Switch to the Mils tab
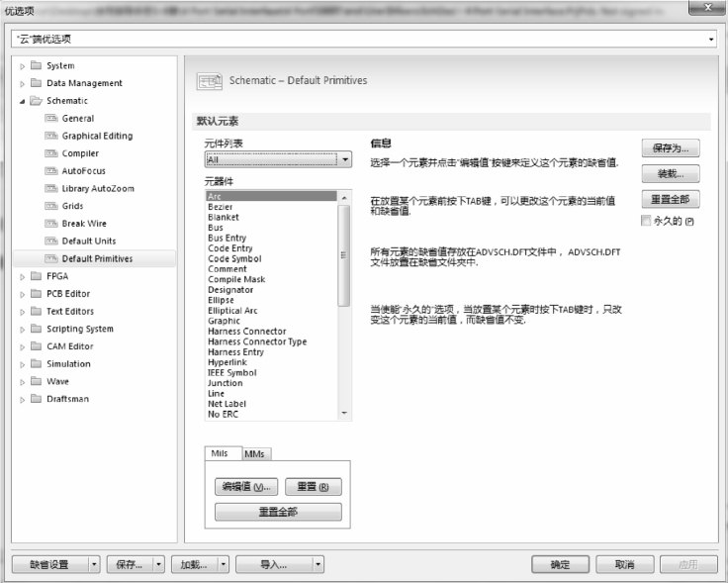 tap(220, 453)
